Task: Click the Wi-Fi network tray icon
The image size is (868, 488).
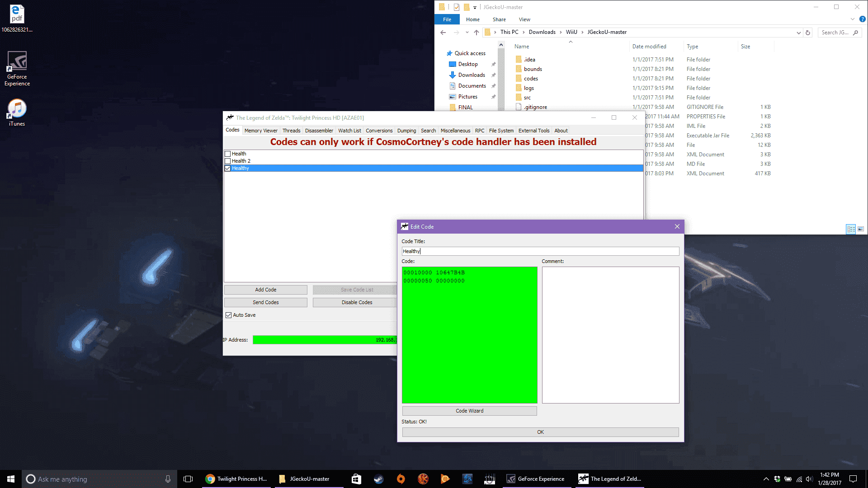Action: tap(799, 479)
